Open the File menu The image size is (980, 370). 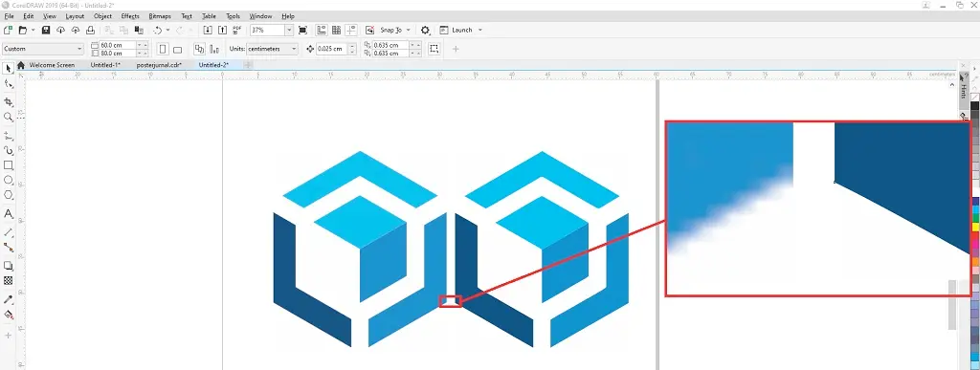click(x=9, y=16)
